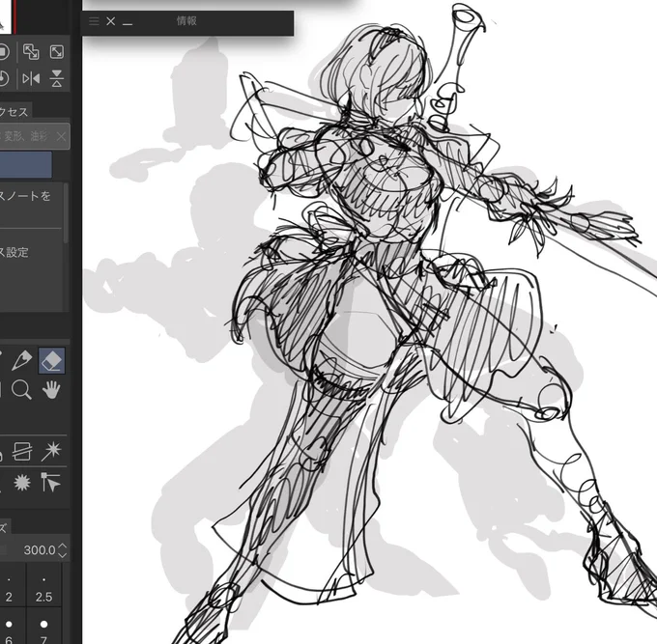Screen dimensions: 657x644
Task: Select the Pencil tool
Action: pyautogui.click(x=21, y=360)
